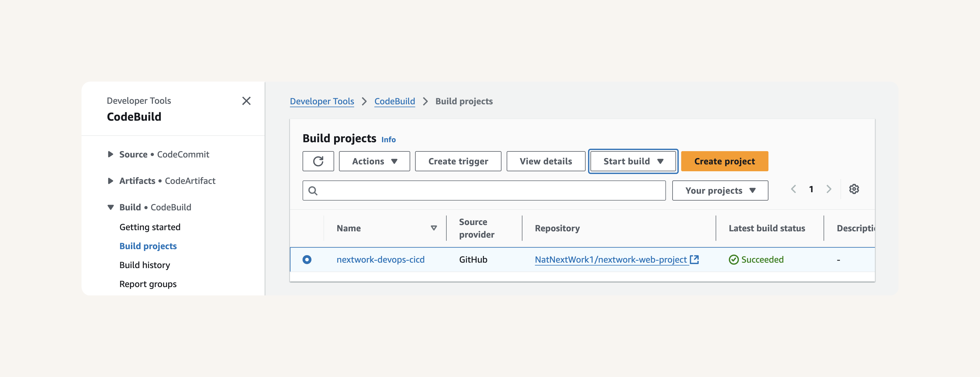
Task: Go to next page arrow
Action: (829, 189)
